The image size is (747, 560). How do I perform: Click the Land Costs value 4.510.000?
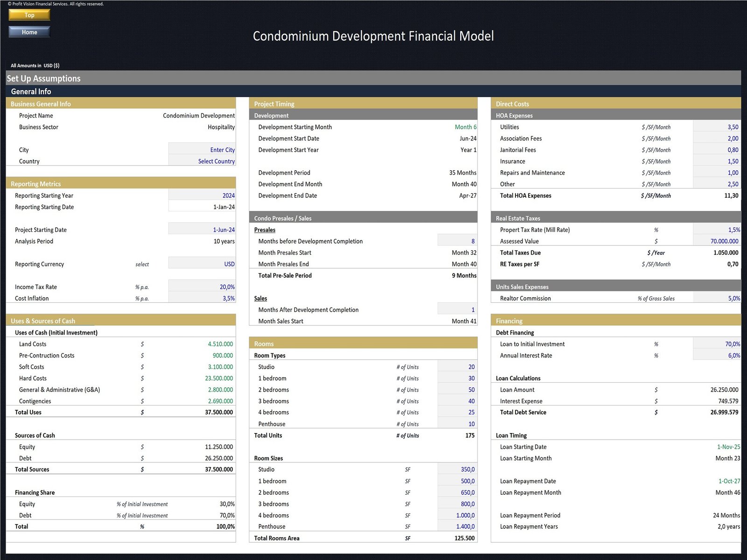click(220, 344)
